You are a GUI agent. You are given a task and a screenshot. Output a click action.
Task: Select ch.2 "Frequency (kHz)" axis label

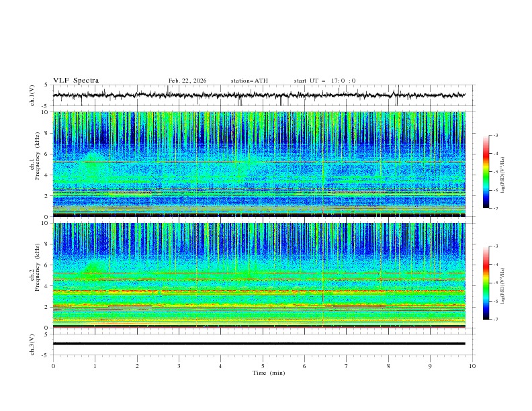[38, 267]
